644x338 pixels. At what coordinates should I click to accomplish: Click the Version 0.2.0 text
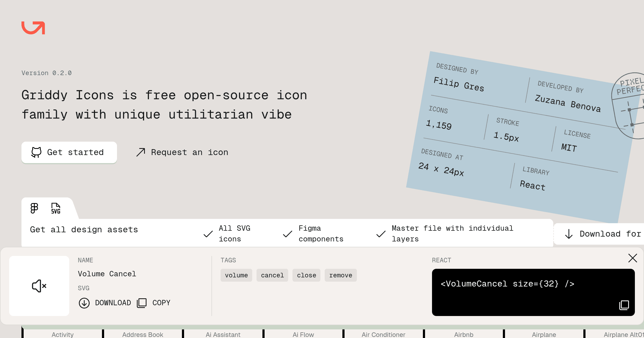46,73
